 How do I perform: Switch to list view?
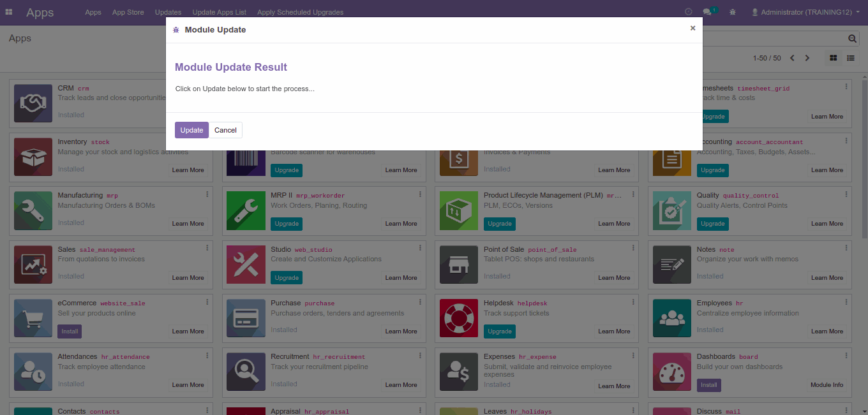coord(851,58)
